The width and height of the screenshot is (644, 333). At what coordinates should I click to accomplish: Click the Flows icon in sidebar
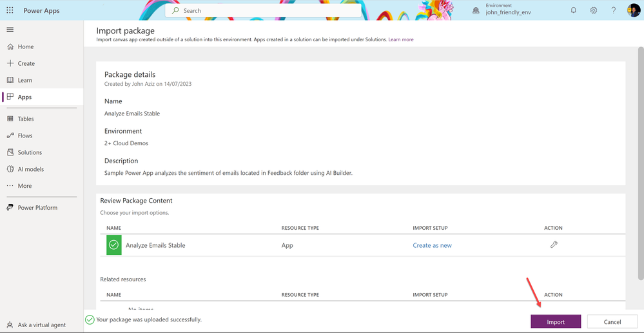pyautogui.click(x=11, y=136)
